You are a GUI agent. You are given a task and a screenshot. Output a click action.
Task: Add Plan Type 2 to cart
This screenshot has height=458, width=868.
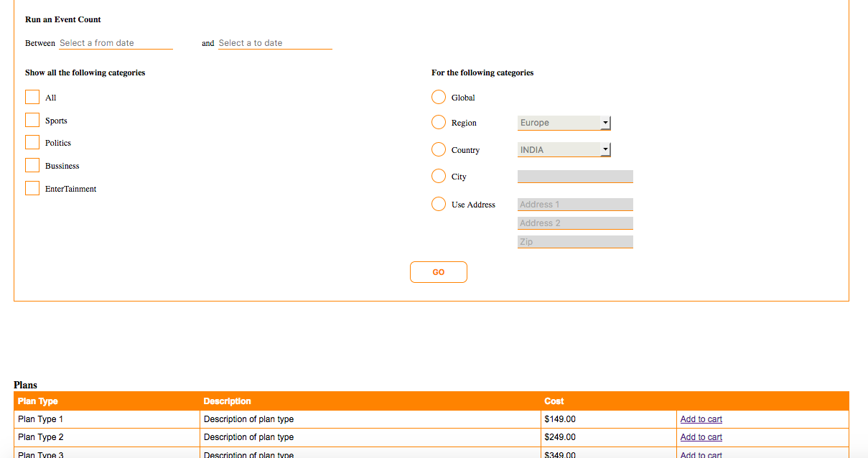click(701, 437)
